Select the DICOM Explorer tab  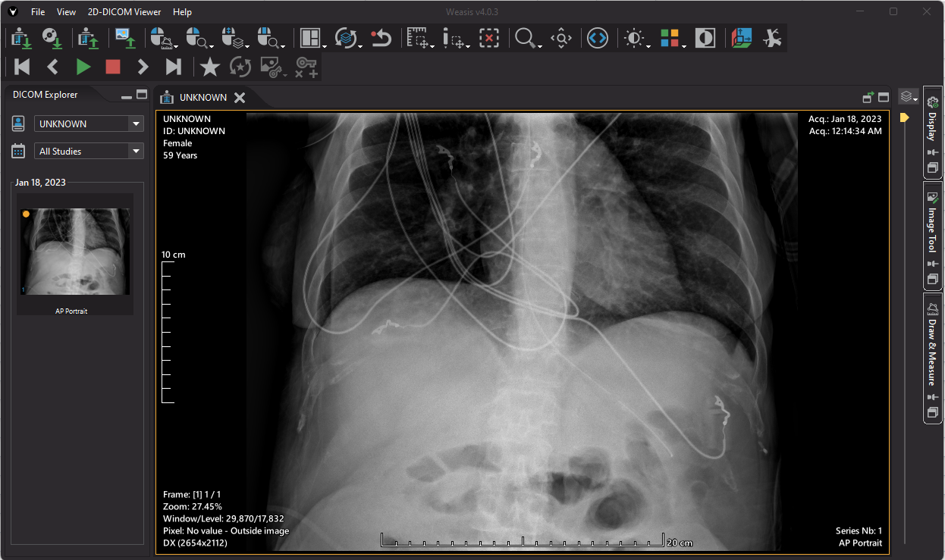coord(46,95)
